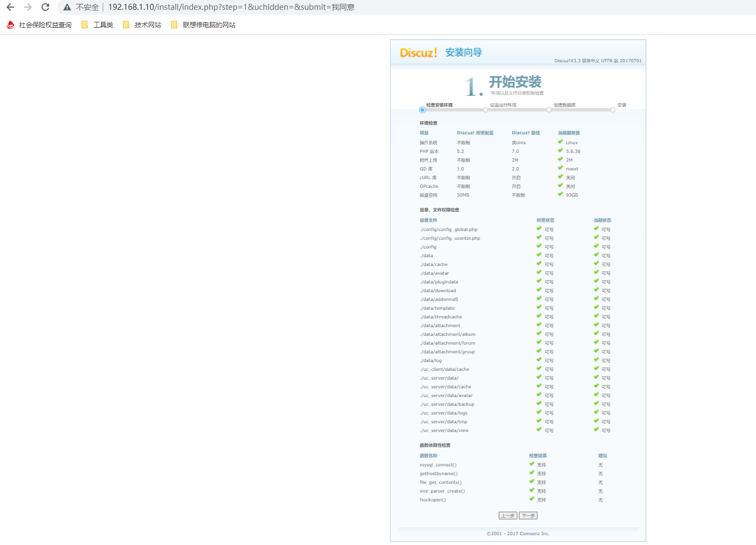
Task: Click the 安装向导 header title
Action: tap(464, 52)
